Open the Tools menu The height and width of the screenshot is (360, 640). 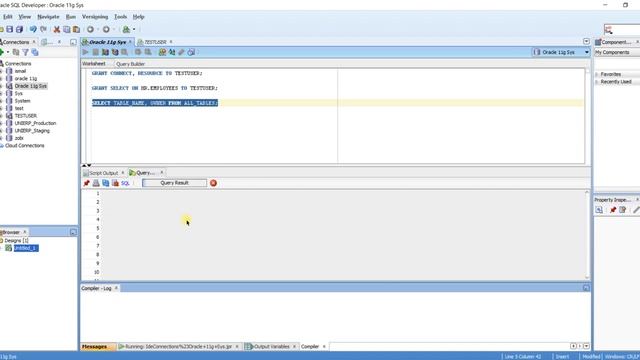click(120, 17)
